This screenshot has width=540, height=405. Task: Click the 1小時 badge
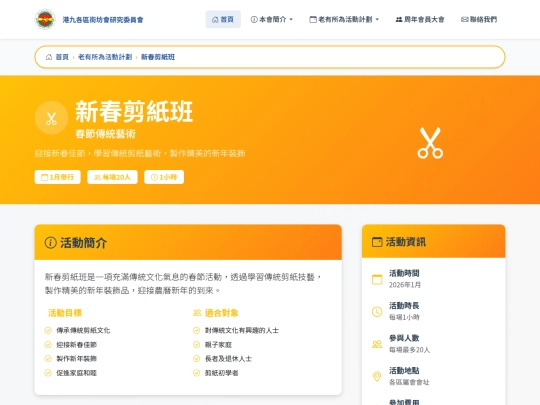click(x=164, y=177)
